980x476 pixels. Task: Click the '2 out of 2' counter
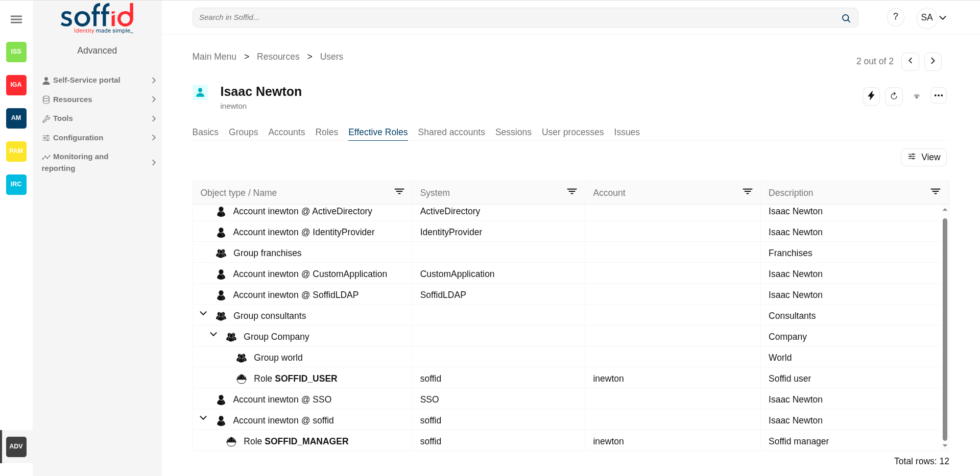[x=875, y=61]
